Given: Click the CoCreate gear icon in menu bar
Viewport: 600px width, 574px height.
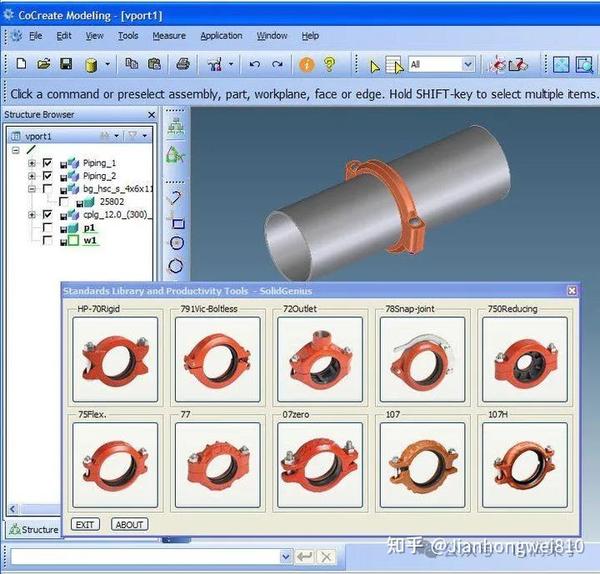Looking at the screenshot, I should click(x=16, y=36).
